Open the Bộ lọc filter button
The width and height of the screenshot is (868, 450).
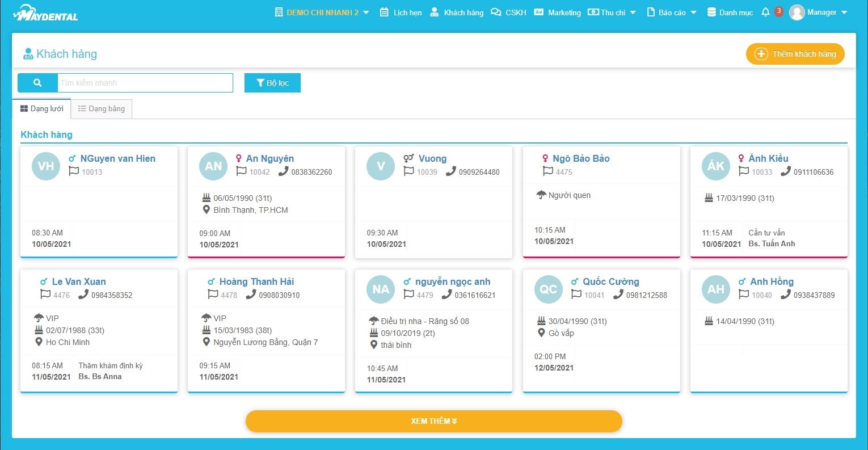(x=272, y=83)
